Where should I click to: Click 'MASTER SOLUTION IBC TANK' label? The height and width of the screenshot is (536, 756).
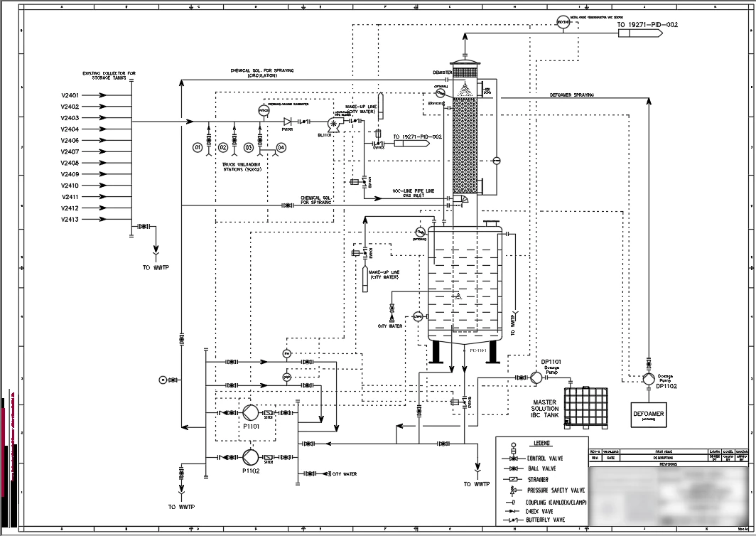click(x=545, y=409)
